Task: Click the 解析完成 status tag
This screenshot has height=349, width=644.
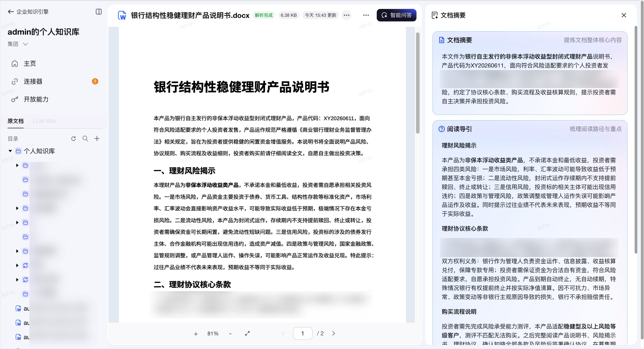Action: coord(263,15)
